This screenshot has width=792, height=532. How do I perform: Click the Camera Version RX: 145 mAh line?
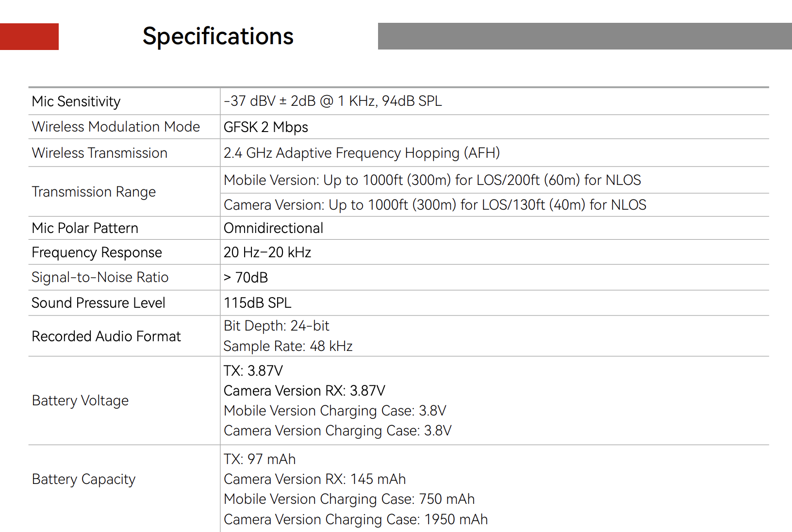point(314,479)
